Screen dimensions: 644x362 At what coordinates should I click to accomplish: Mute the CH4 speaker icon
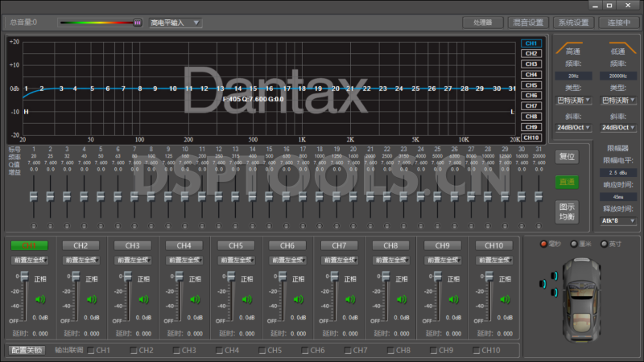click(x=195, y=299)
